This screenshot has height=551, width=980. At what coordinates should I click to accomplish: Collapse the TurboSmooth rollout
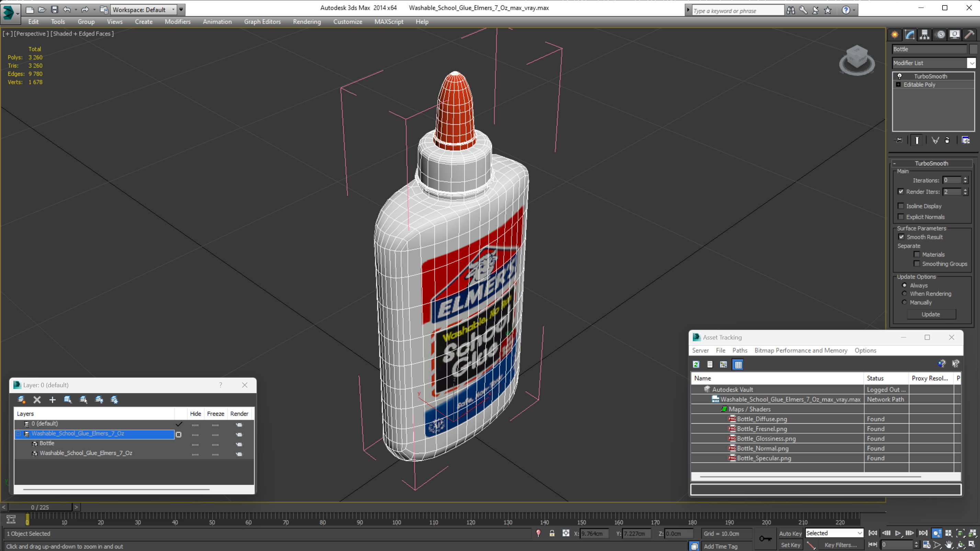(x=894, y=163)
